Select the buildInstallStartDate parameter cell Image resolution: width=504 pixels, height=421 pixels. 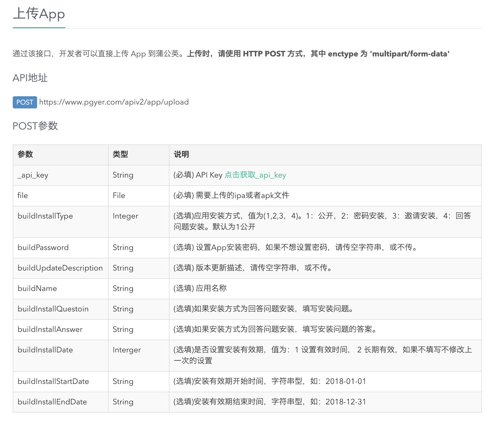pos(61,382)
